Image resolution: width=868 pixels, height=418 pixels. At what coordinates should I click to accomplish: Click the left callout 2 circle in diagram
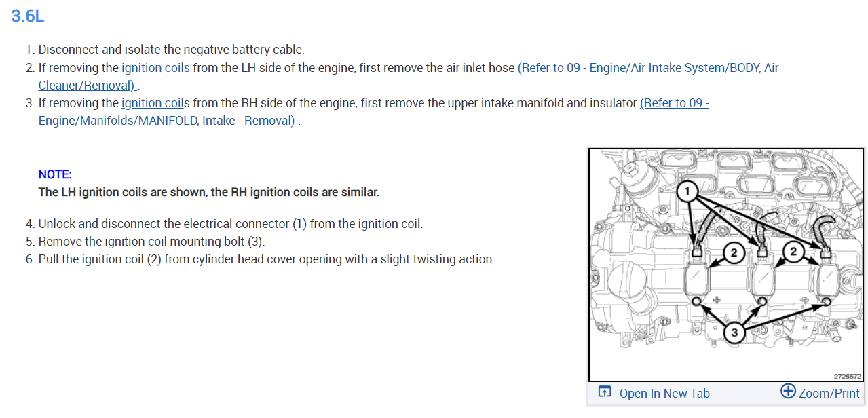pyautogui.click(x=733, y=253)
